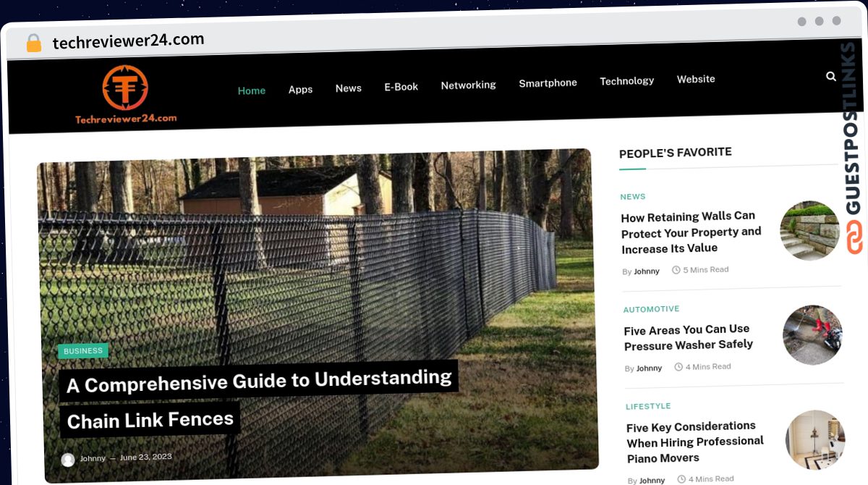Open the search magnifier icon
The height and width of the screenshot is (485, 868).
coord(831,75)
